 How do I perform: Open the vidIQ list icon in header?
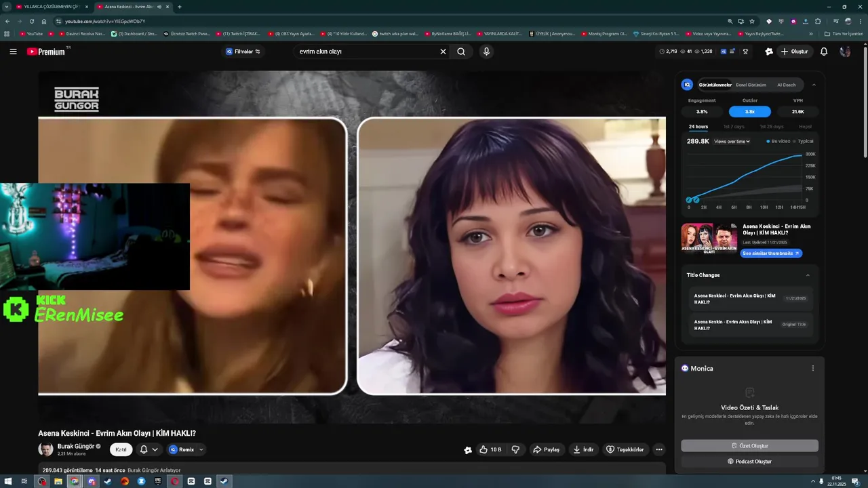click(732, 52)
